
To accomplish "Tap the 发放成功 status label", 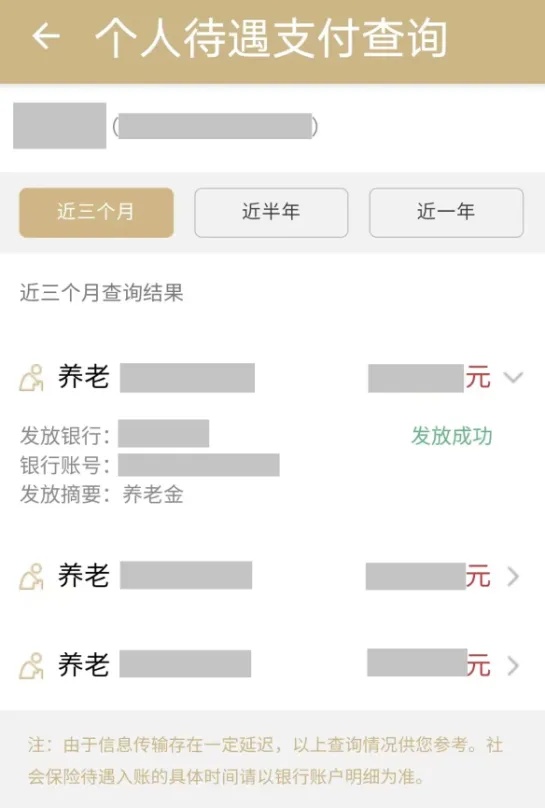I will 451,436.
